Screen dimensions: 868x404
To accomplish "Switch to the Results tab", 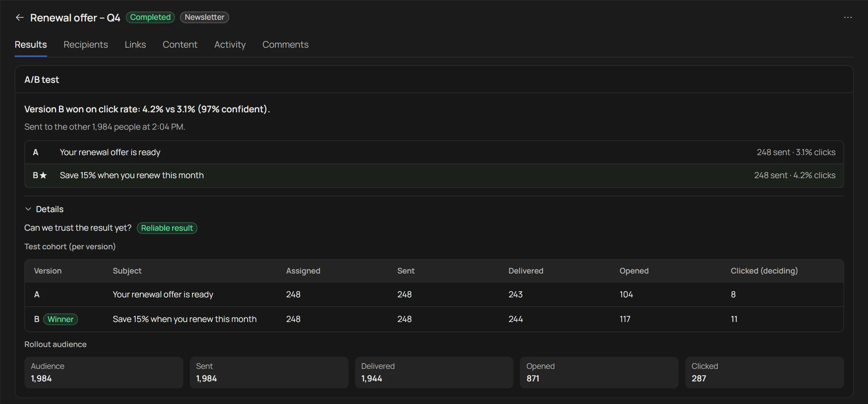I will pos(31,44).
